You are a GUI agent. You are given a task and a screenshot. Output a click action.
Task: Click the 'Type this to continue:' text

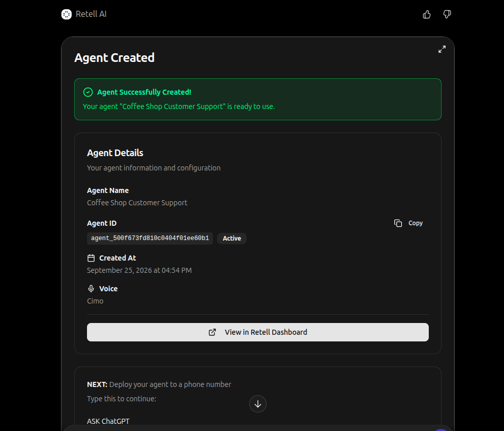coord(121,399)
